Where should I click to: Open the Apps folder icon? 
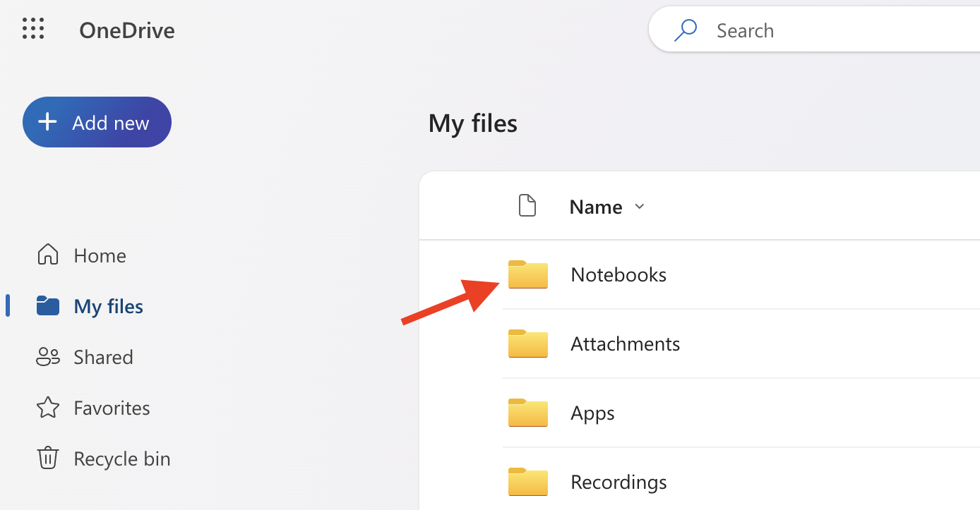[x=528, y=413]
